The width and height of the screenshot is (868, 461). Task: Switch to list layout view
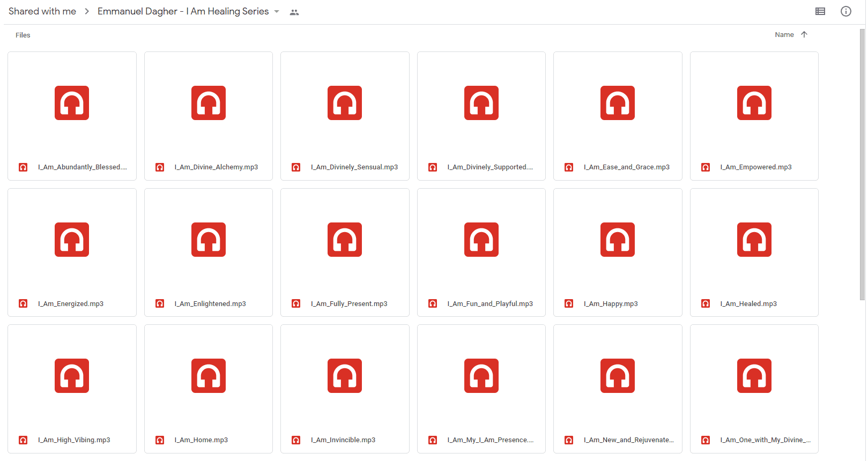coord(820,11)
